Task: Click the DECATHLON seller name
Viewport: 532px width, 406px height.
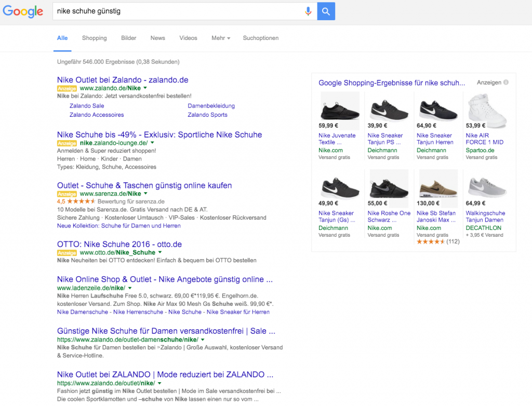Action: (x=484, y=228)
